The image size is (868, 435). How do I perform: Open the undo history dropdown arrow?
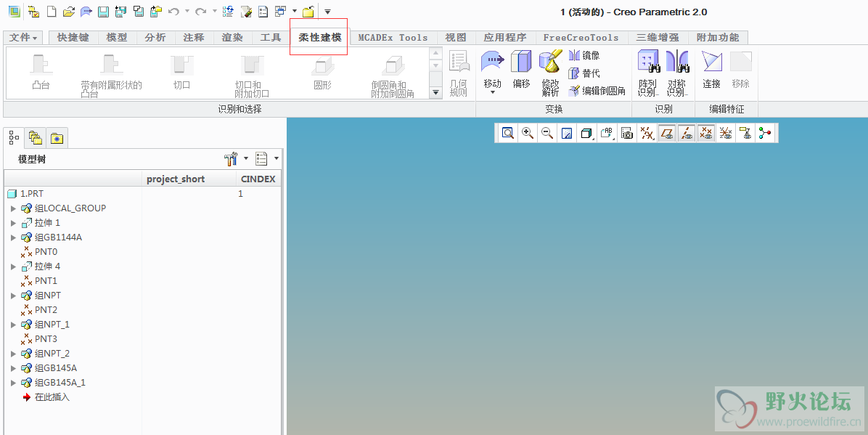(187, 12)
